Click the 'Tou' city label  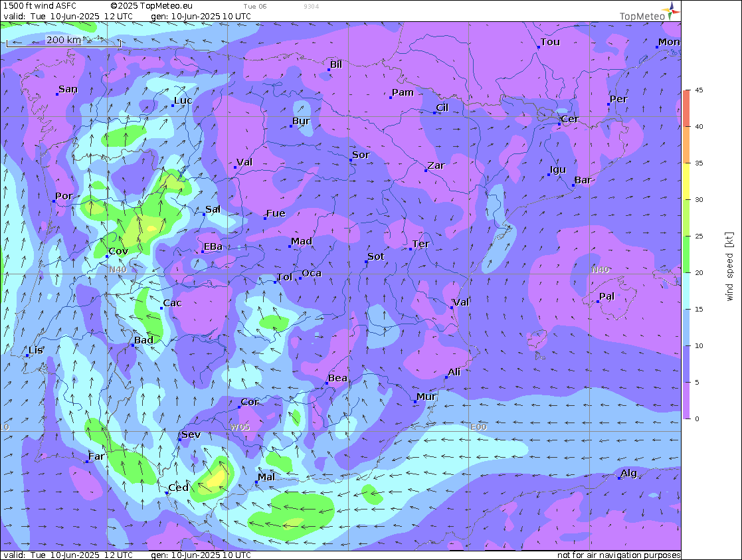[x=550, y=42]
